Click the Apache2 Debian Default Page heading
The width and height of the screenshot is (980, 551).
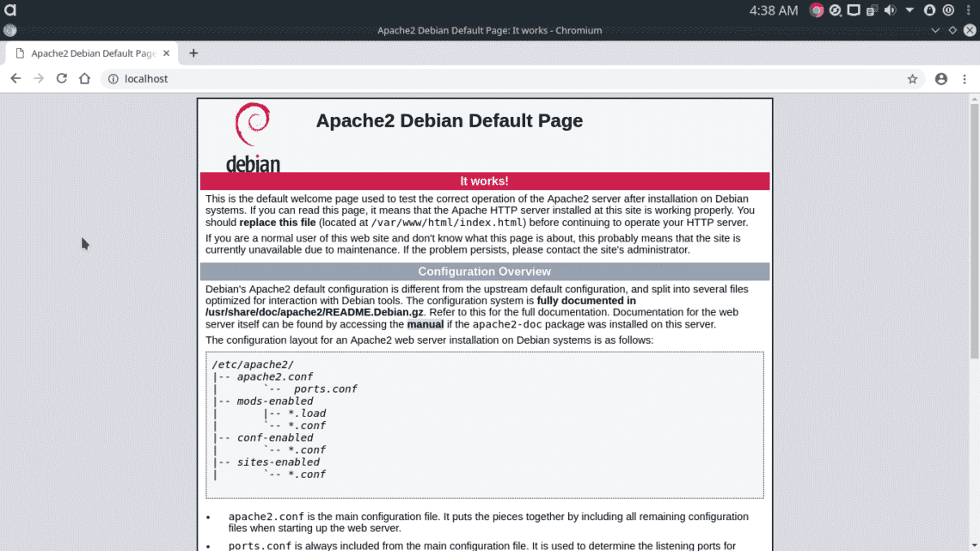[450, 120]
